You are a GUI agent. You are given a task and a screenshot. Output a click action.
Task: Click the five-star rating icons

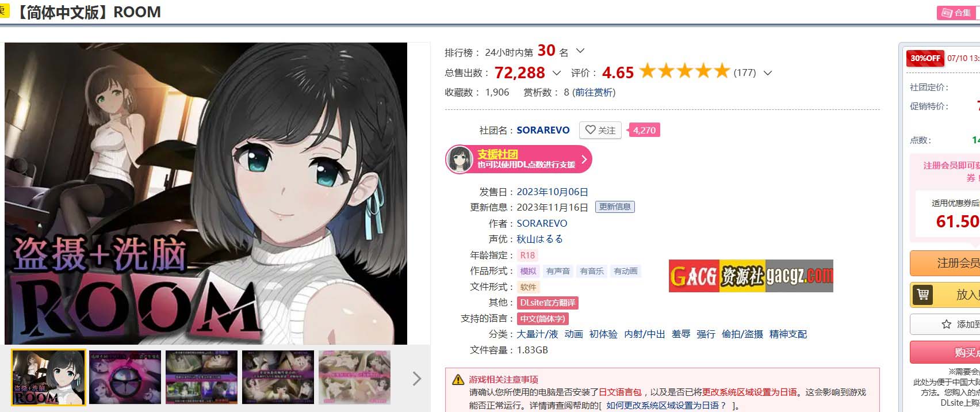tap(684, 71)
